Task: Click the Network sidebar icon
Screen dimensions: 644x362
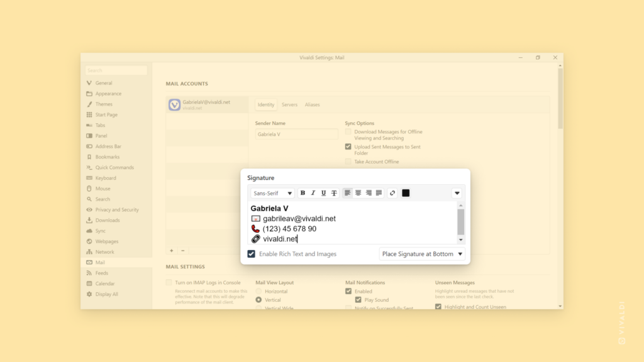Action: [x=89, y=252]
